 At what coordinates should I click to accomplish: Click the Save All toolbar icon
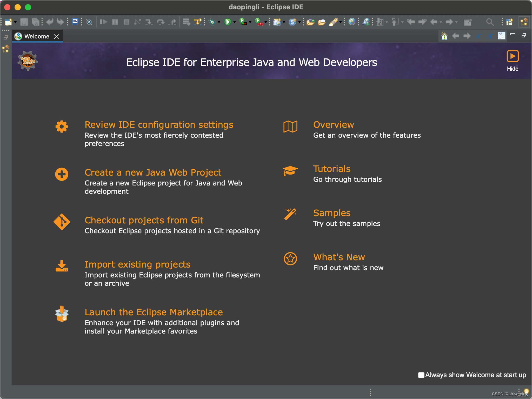click(35, 22)
